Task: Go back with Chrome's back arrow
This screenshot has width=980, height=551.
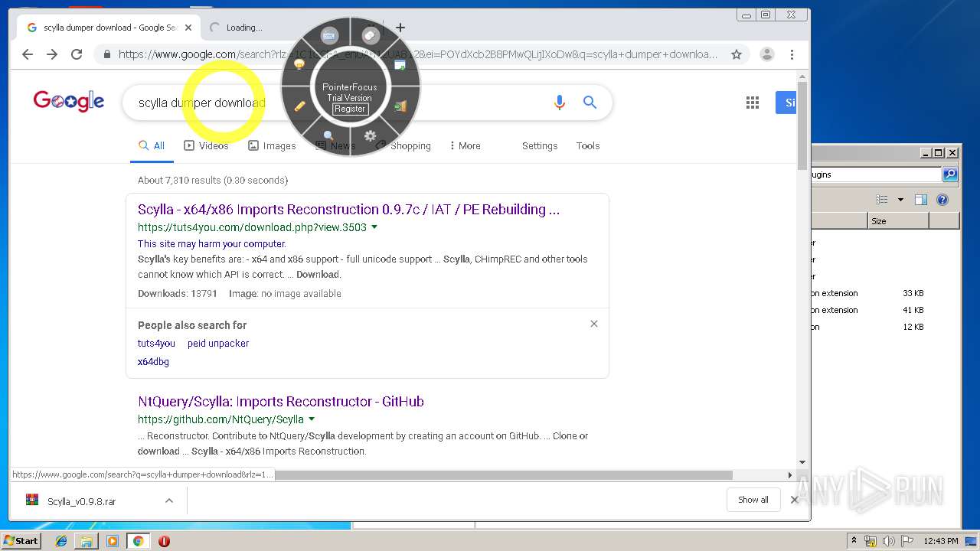Action: click(28, 54)
